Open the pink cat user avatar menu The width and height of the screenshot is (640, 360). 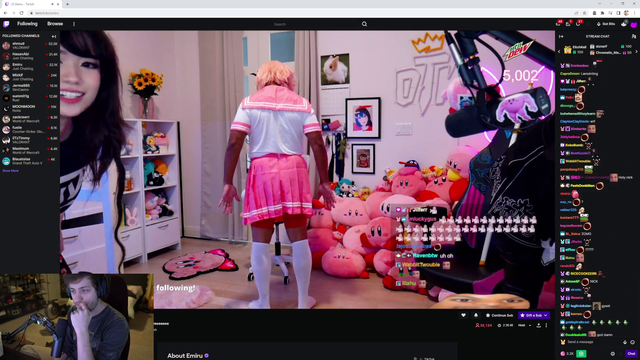[x=633, y=24]
